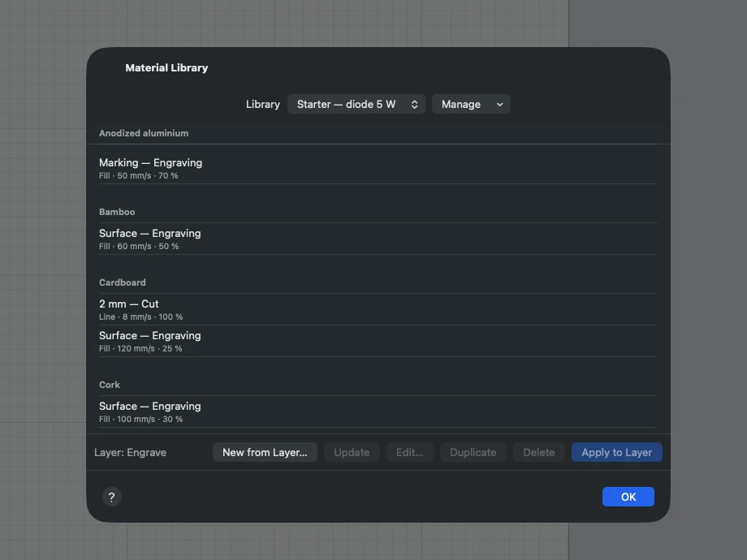747x560 pixels.
Task: Select Cardboard 2 mm — Cut preset
Action: click(x=378, y=309)
